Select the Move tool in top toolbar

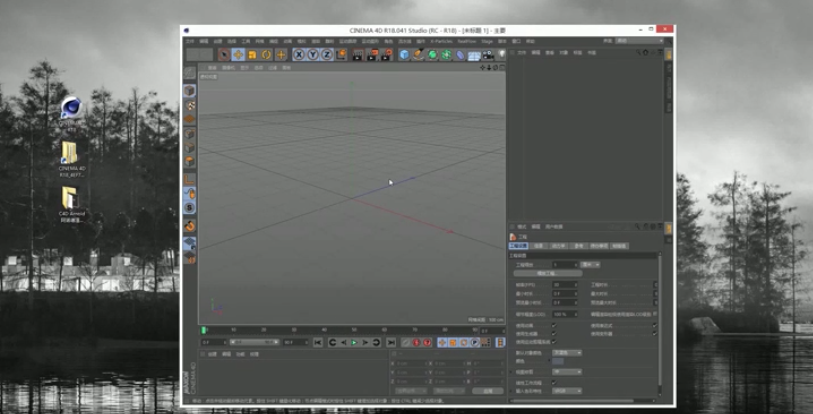pos(238,54)
